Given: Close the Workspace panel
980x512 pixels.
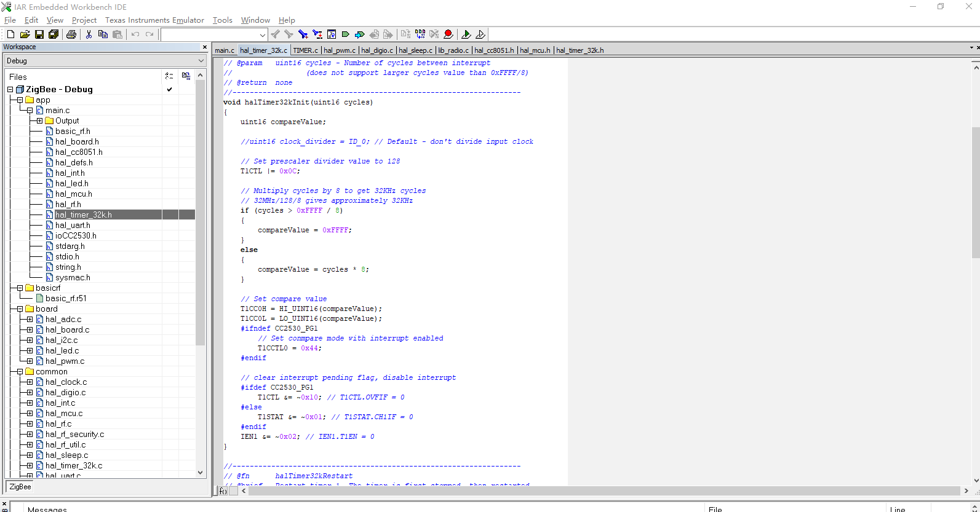Looking at the screenshot, I should [x=205, y=47].
